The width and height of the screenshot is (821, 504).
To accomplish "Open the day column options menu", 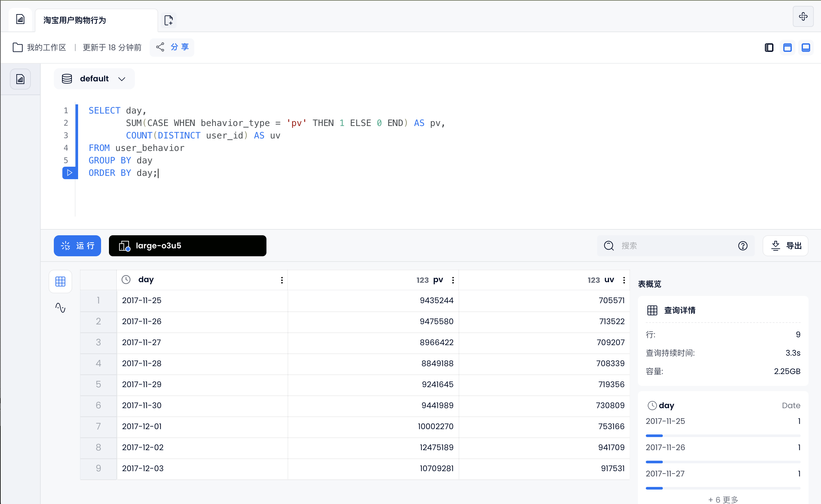I will pos(282,280).
